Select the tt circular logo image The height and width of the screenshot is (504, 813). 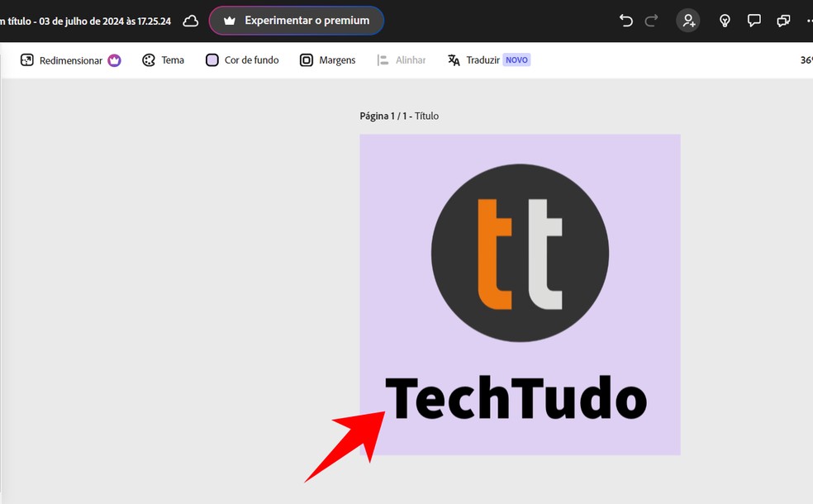point(520,253)
